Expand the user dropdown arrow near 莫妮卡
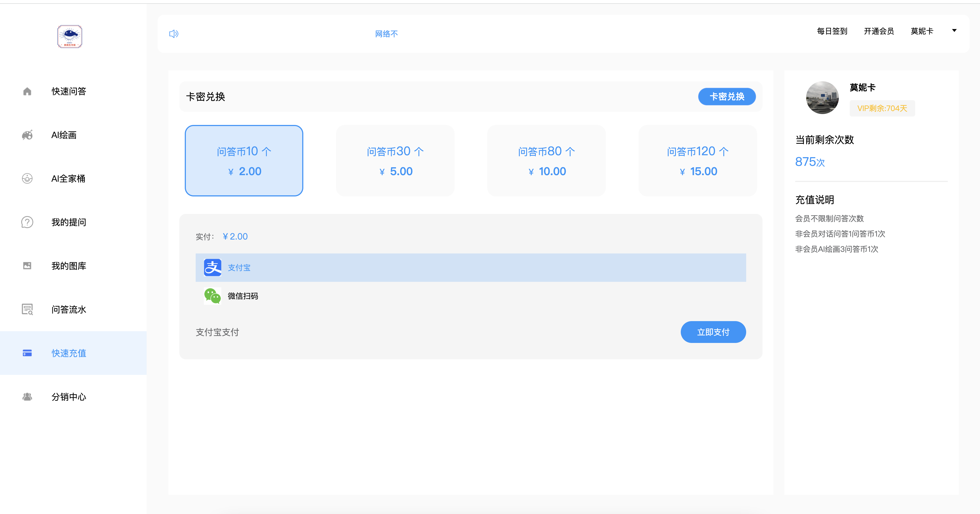The height and width of the screenshot is (514, 980). coord(954,31)
